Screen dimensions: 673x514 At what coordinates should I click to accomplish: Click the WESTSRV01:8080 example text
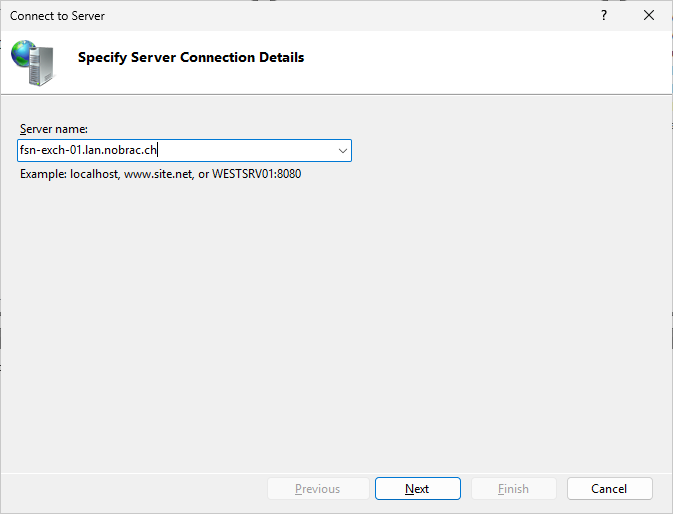pos(257,174)
